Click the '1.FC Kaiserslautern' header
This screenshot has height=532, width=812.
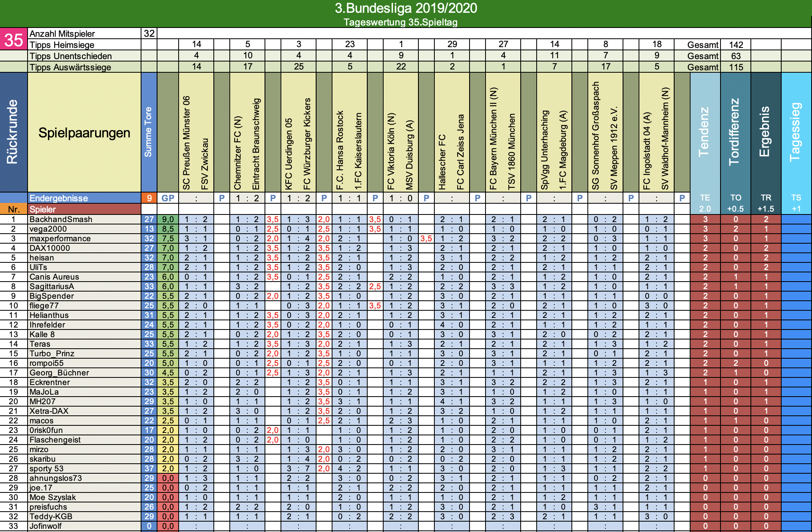click(x=358, y=151)
